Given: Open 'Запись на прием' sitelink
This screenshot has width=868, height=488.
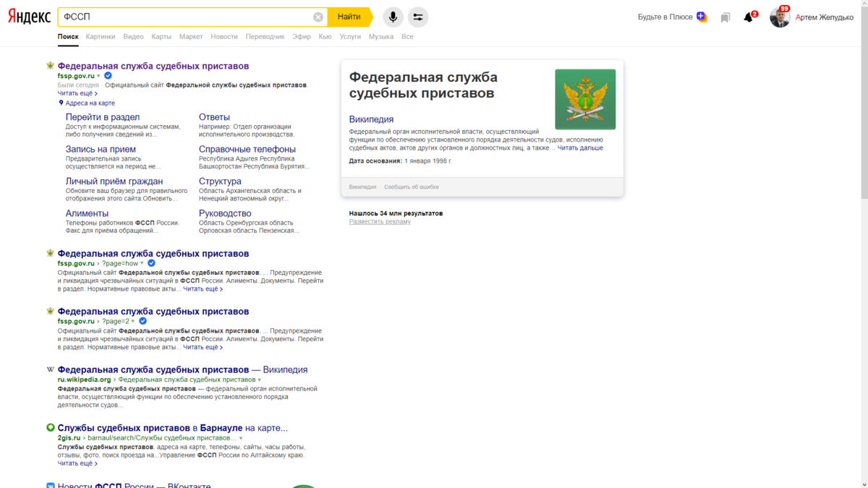Looking at the screenshot, I should [101, 149].
